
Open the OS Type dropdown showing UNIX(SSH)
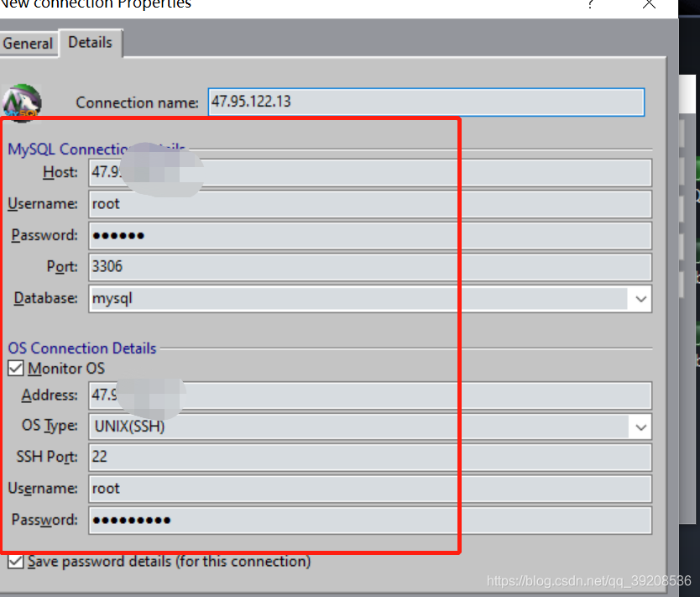pos(640,427)
